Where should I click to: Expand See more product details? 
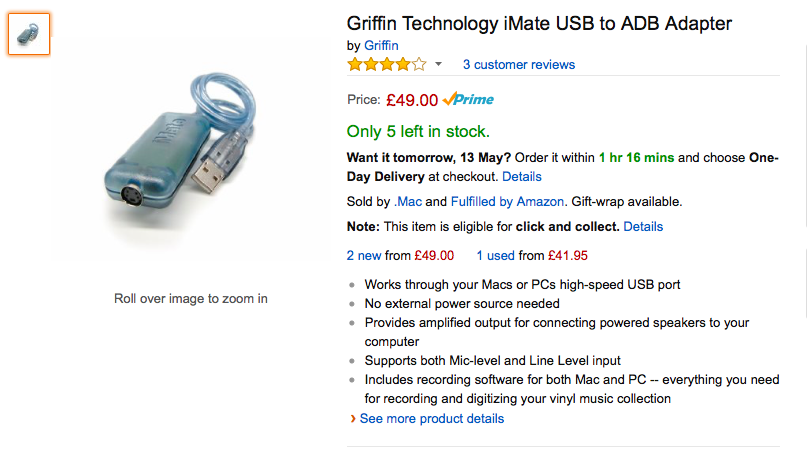pyautogui.click(x=431, y=419)
